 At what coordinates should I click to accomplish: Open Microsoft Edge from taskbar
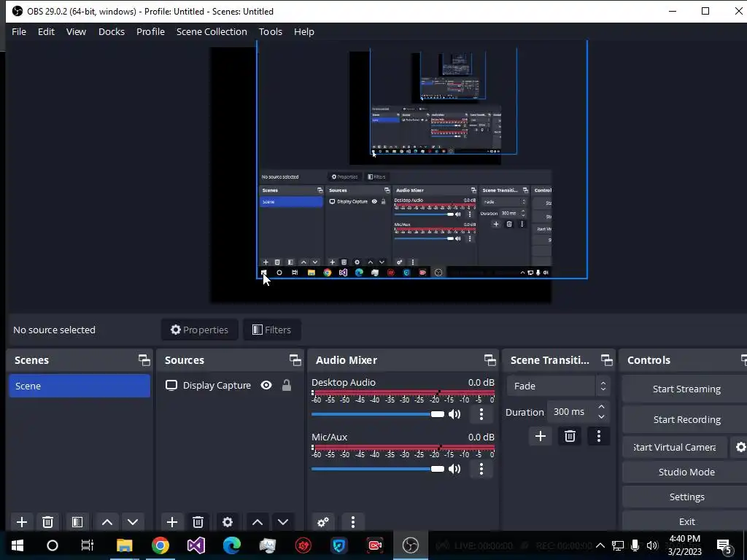[231, 545]
